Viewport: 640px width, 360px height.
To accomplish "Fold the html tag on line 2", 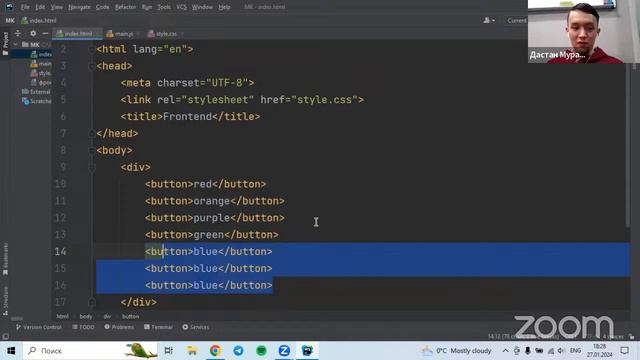I will pyautogui.click(x=91, y=50).
